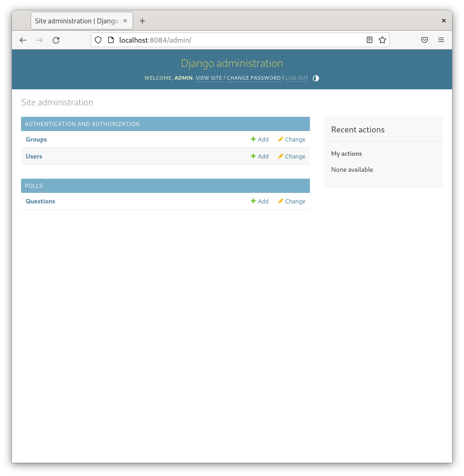Click the browser reload icon
Screen dimensions: 464x476
(56, 40)
